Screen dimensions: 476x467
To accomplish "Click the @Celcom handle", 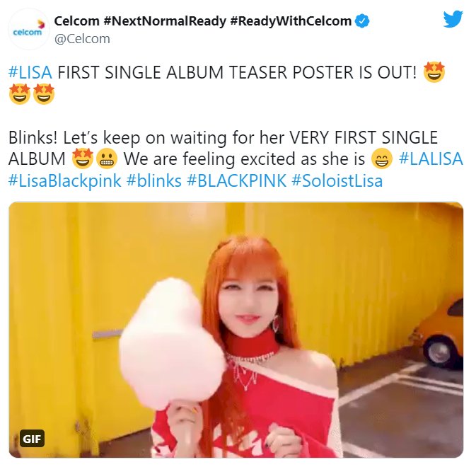I will pyautogui.click(x=82, y=39).
